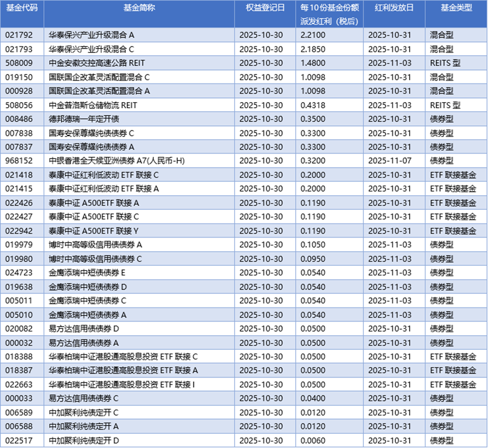Click fund name 博时中高等级信用债债券 C
Screen dimensions: 488x448
point(95,259)
